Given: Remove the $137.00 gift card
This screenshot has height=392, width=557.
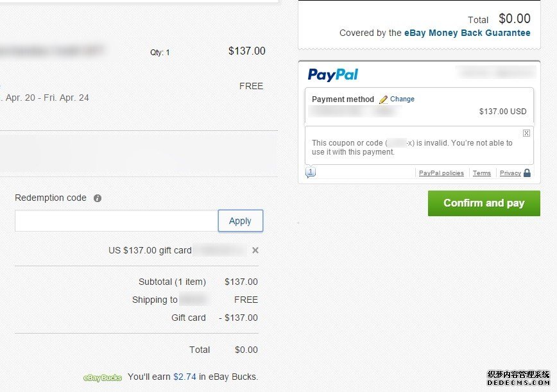Looking at the screenshot, I should pyautogui.click(x=255, y=250).
